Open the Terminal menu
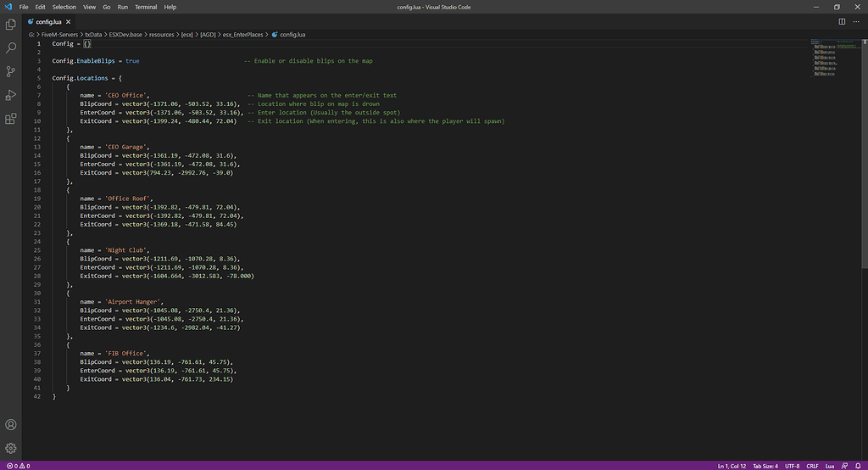 (x=146, y=7)
